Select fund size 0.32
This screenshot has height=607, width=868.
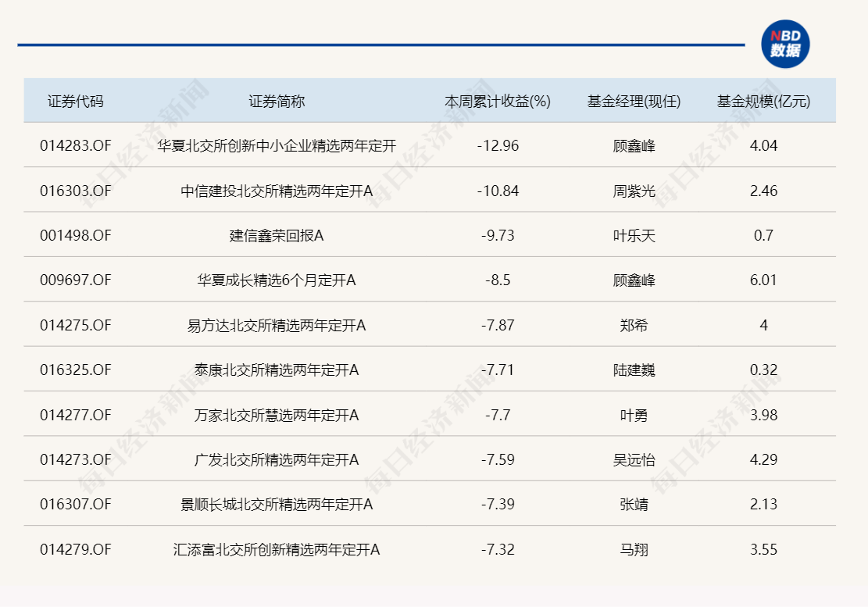click(x=763, y=370)
